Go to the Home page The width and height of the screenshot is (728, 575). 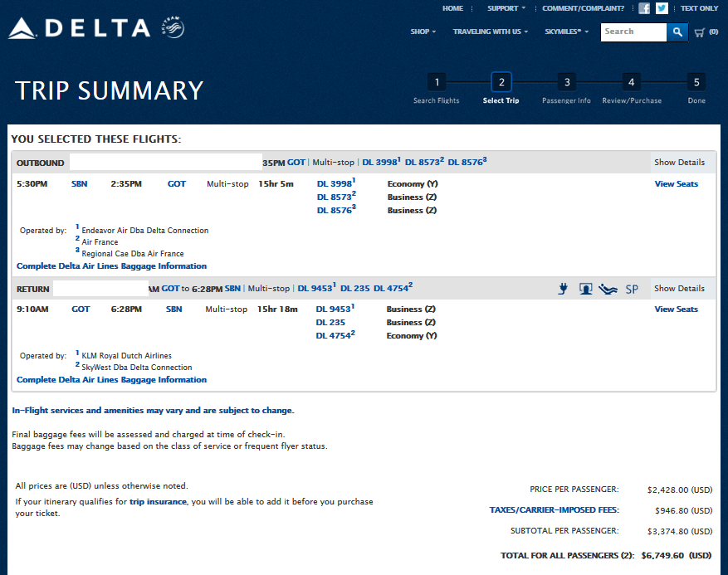[452, 8]
